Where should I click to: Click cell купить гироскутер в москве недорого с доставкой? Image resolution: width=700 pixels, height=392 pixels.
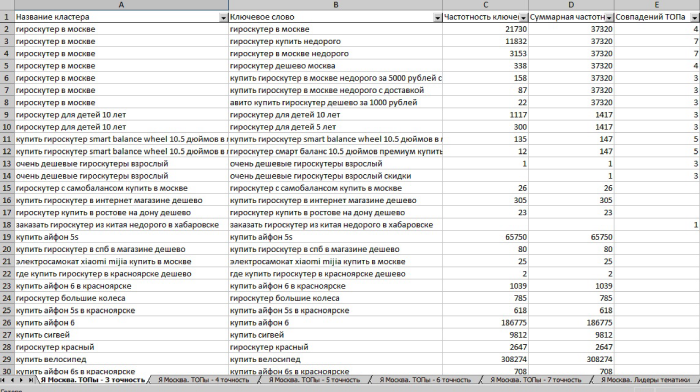pyautogui.click(x=335, y=90)
